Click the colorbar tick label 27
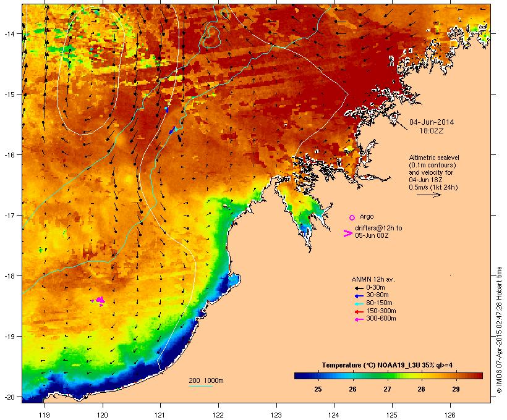 [x=388, y=389]
